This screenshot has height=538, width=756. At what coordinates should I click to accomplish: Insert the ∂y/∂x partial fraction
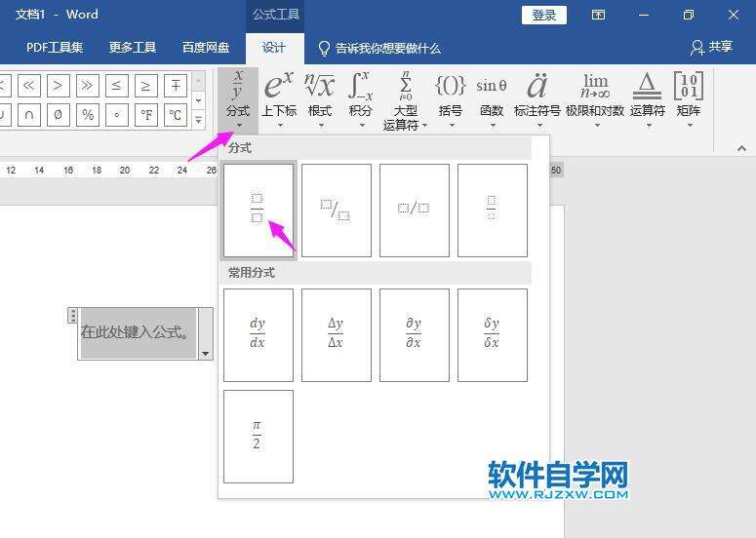coord(415,335)
